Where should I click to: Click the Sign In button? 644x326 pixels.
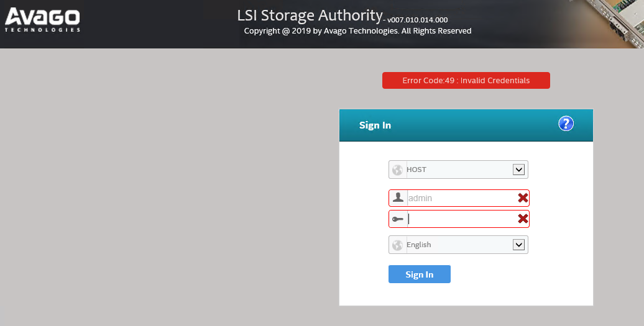420,274
